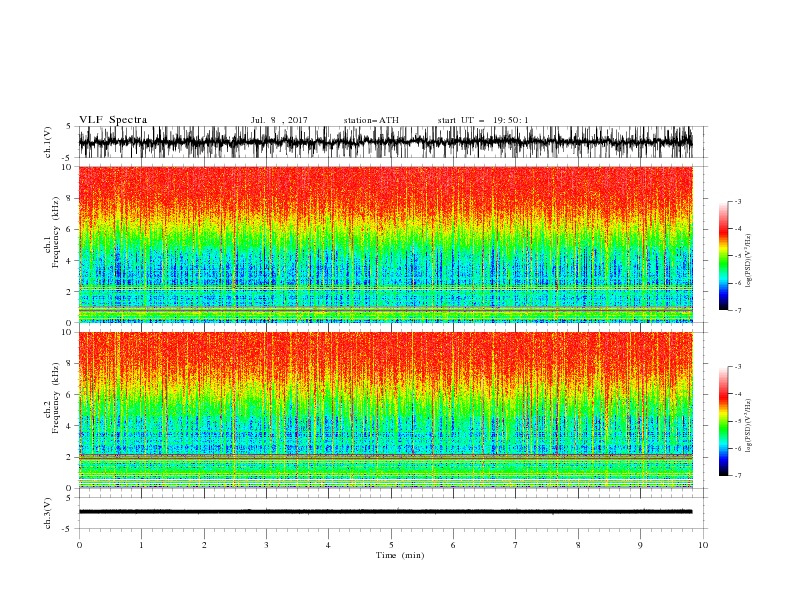This screenshot has height=612, width=792.
Task: Click time axis tick label "3"
Action: (x=266, y=545)
